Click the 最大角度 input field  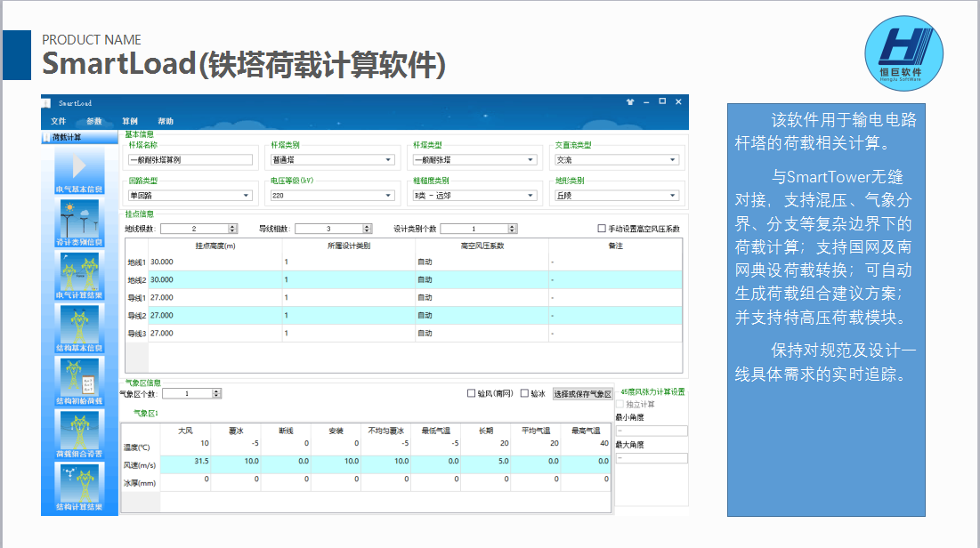point(652,458)
